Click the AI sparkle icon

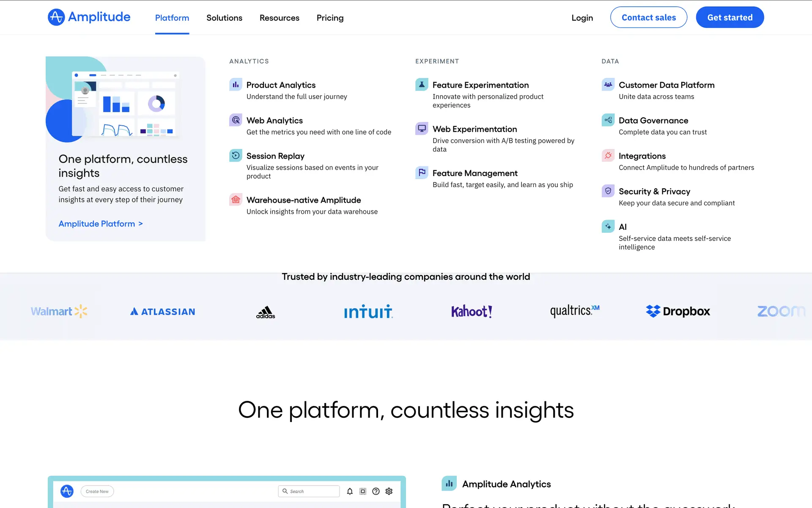pyautogui.click(x=608, y=226)
